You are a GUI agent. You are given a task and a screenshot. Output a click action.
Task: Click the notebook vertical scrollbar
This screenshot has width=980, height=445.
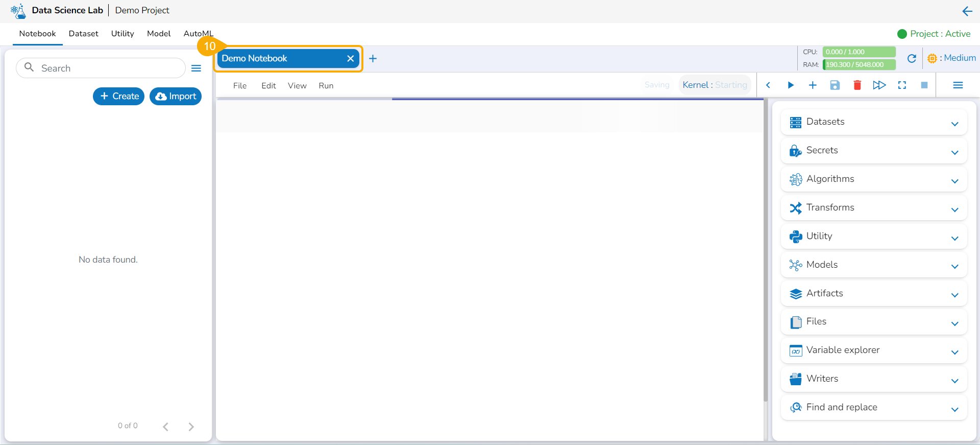[766, 250]
